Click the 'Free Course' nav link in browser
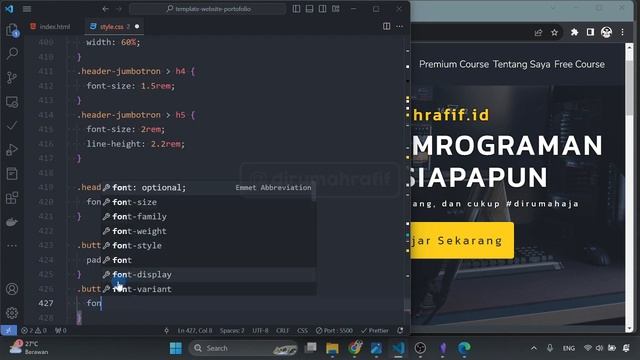The width and height of the screenshot is (640, 360). [580, 64]
